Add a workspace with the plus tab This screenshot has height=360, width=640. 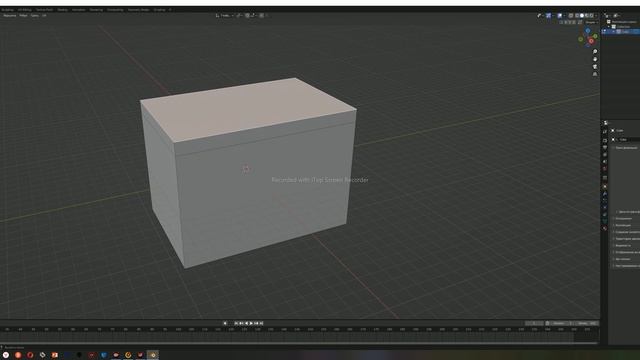[170, 9]
